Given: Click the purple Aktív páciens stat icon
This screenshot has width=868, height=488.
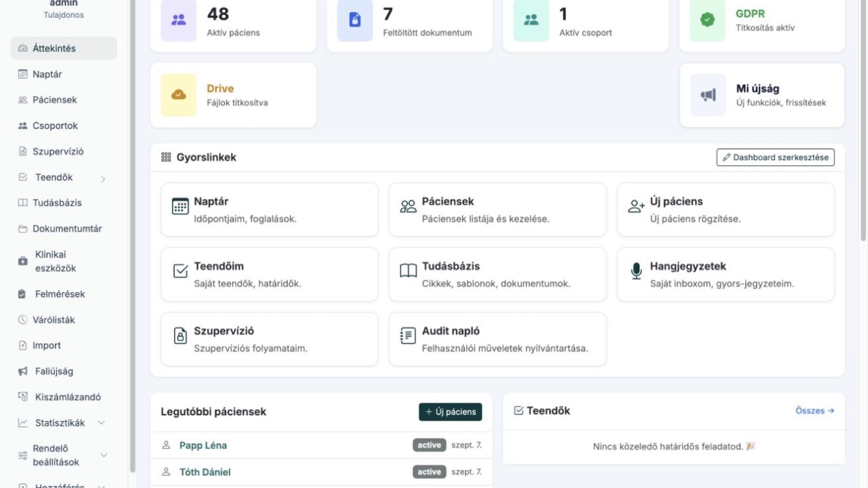Looking at the screenshot, I should 178,20.
